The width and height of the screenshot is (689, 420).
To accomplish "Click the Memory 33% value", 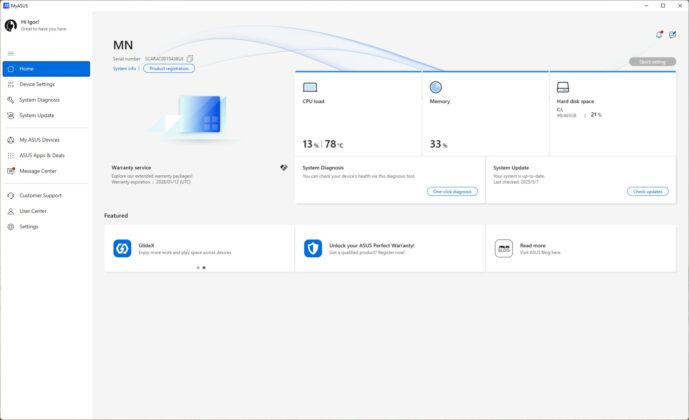I will coord(439,144).
